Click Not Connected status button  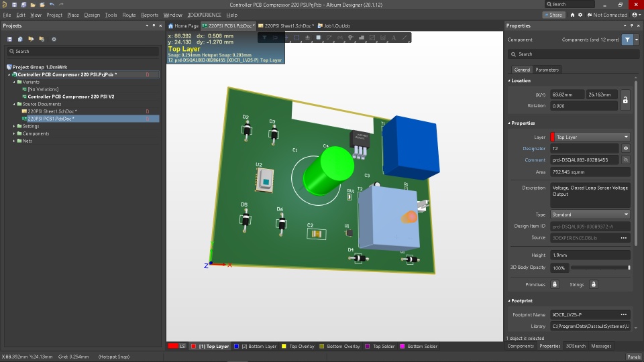[x=607, y=15]
